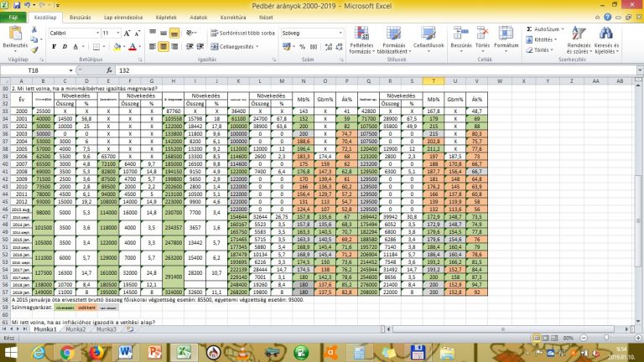Toggle italic formatting (D button)
This screenshot has width=644, height=362.
[65, 47]
